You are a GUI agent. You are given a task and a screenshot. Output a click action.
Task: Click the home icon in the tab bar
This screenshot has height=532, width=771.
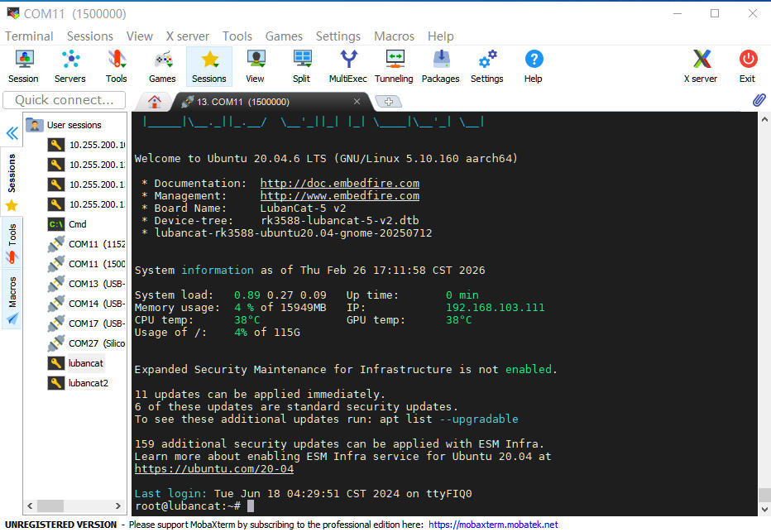(155, 99)
